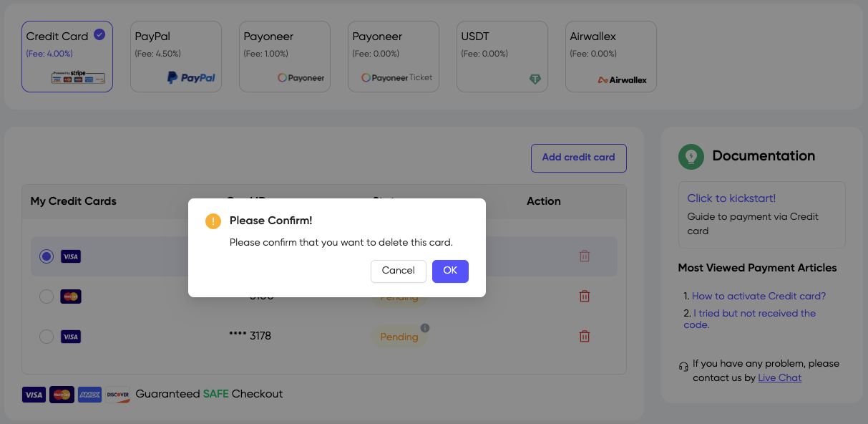Click the Discover logo in the checkout footer
868x424 pixels.
[117, 395]
